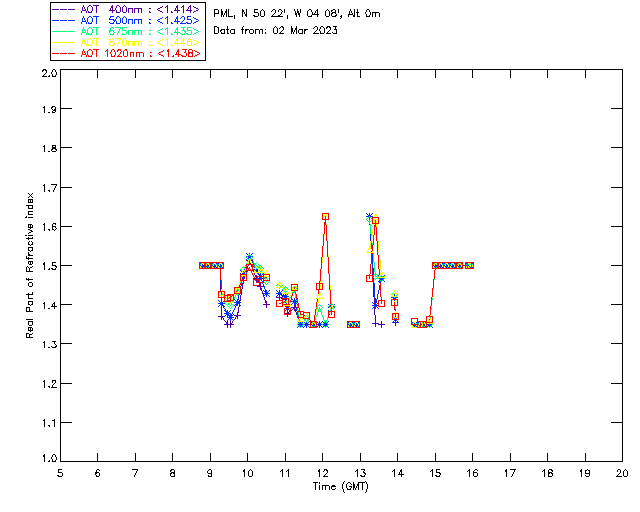Image resolution: width=640 pixels, height=512 pixels.
Task: Click the AOT 675nm legend entry
Action: (x=126, y=31)
